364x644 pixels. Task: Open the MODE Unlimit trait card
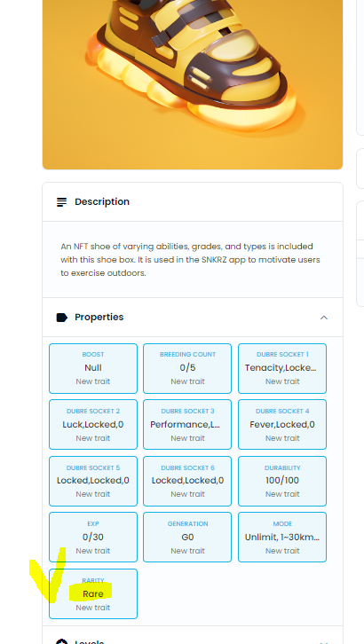(x=282, y=537)
